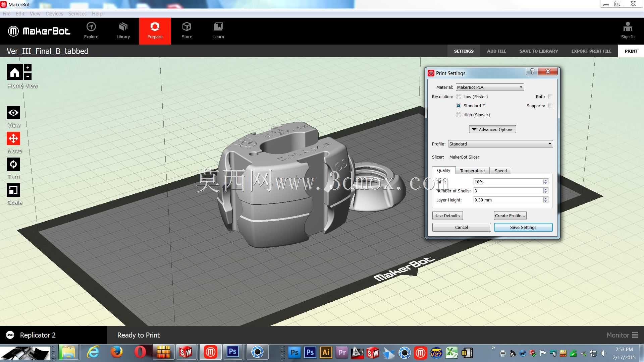The height and width of the screenshot is (362, 644).
Task: Switch to the Quality tab
Action: click(x=443, y=171)
